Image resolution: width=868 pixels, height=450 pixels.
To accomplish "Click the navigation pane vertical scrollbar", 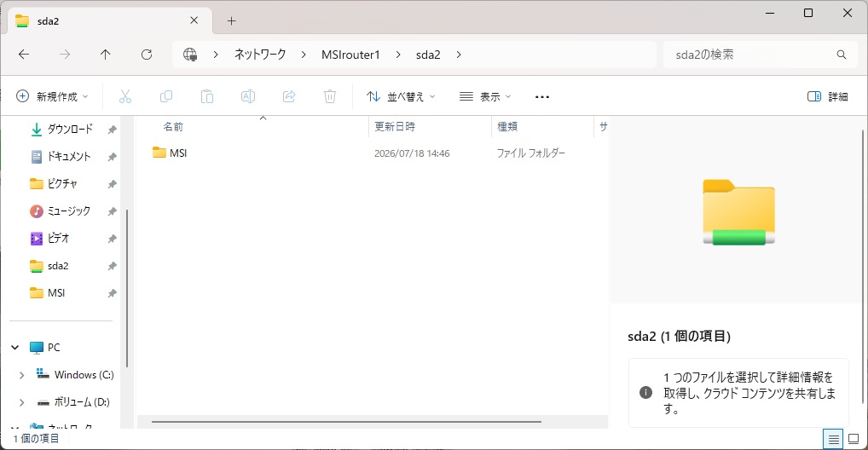I will (127, 288).
